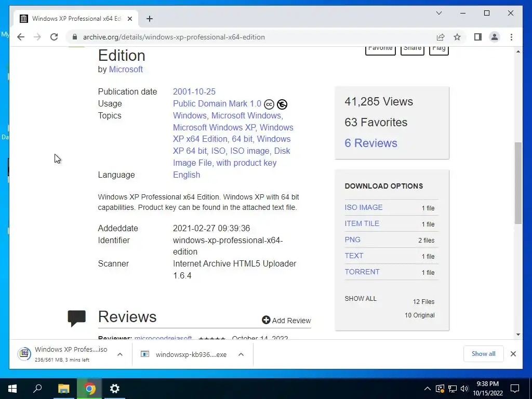The height and width of the screenshot is (399, 532).
Task: Open the Microsoft creator link
Action: tap(126, 69)
